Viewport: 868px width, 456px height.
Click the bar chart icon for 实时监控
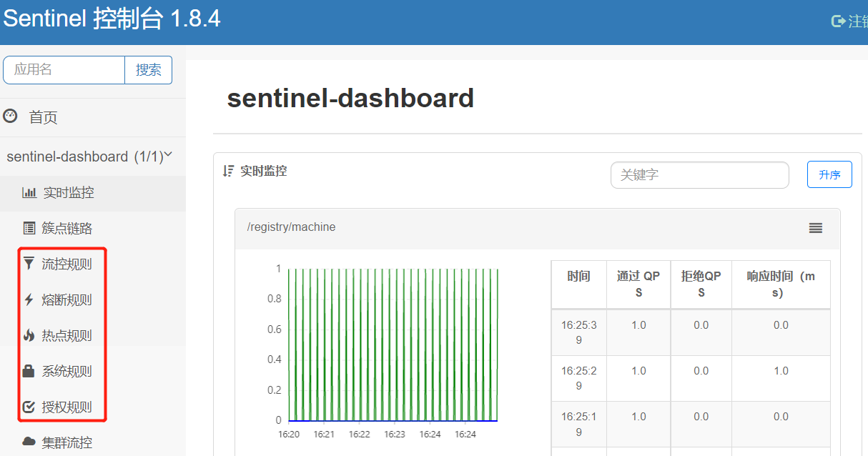point(29,192)
